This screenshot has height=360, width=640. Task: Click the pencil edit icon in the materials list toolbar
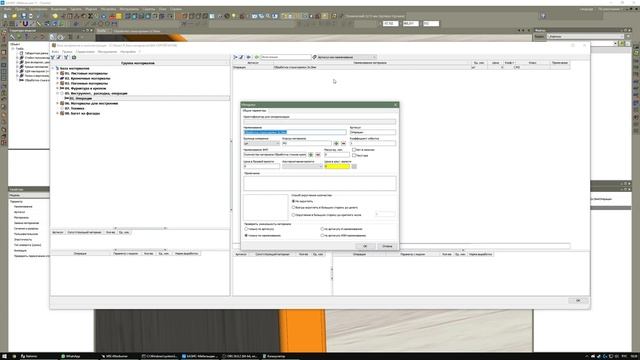pyautogui.click(x=242, y=57)
